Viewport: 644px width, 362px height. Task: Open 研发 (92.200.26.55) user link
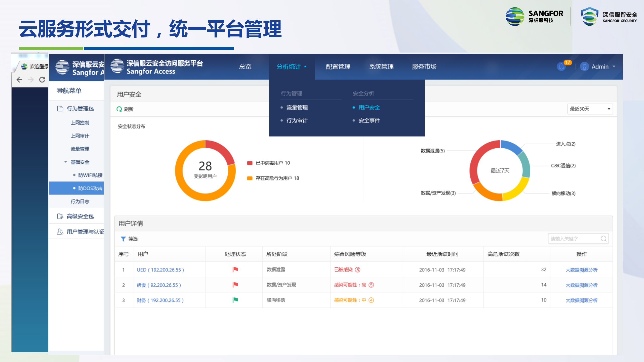point(159,285)
